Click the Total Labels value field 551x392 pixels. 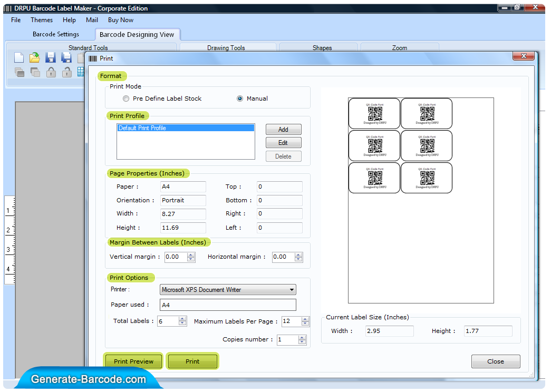click(x=168, y=321)
